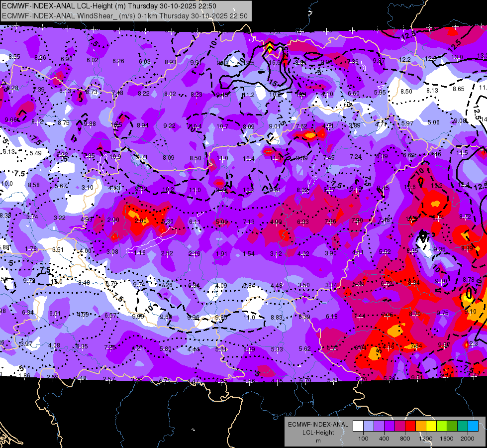Screen dimensions: 487x448
Task: Click the 8.65 wind shear value
Action: click(459, 89)
